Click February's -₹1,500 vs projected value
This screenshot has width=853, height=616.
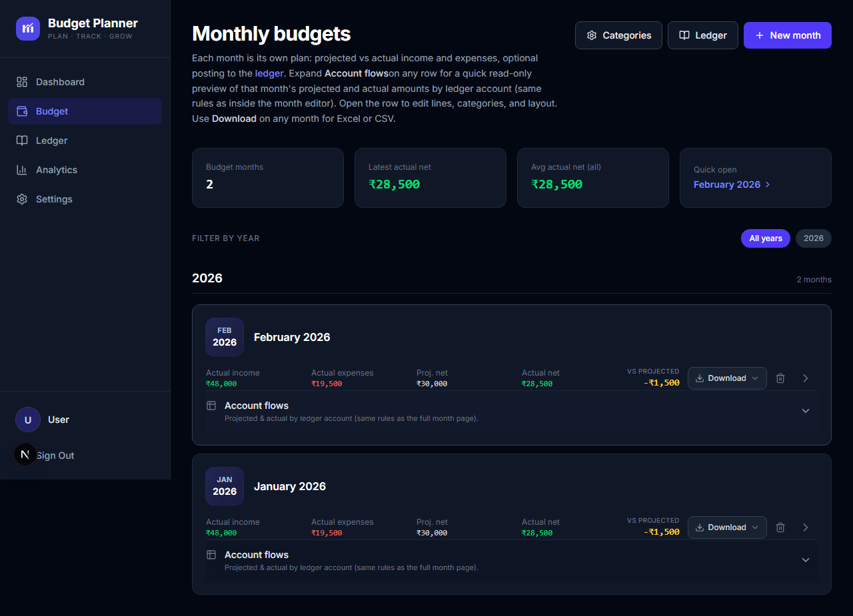click(661, 383)
